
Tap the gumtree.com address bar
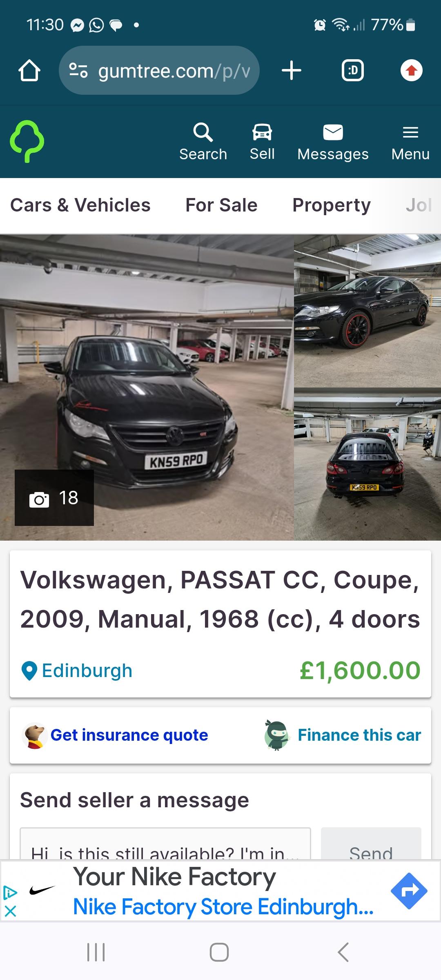(159, 71)
